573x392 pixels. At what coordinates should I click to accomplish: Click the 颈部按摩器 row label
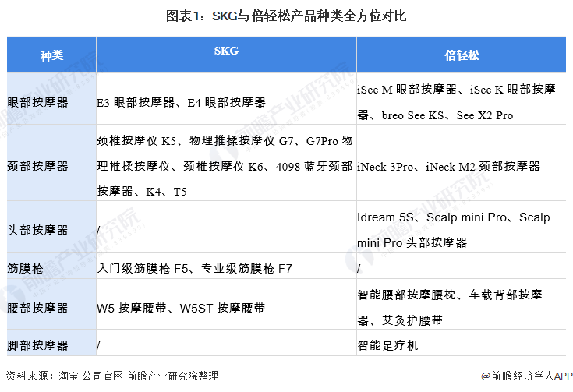click(37, 166)
